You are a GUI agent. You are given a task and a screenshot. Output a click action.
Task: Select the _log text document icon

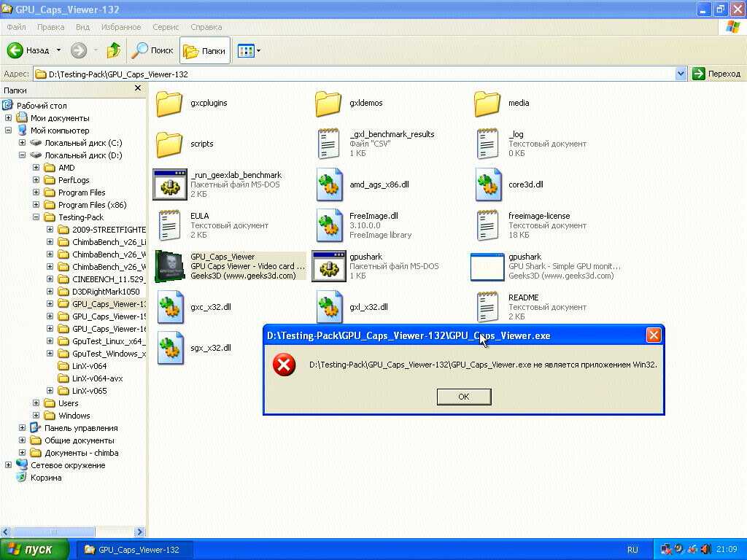click(x=487, y=144)
